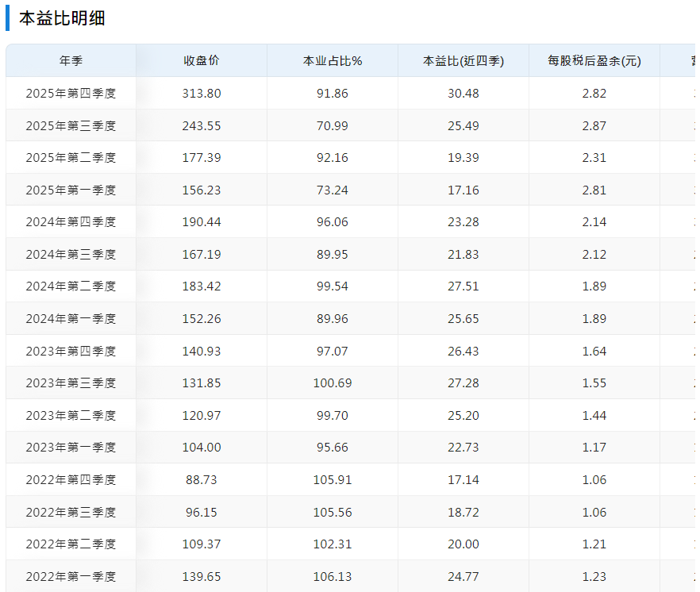Click the 本业占比% column header
The image size is (700, 592).
[332, 60]
